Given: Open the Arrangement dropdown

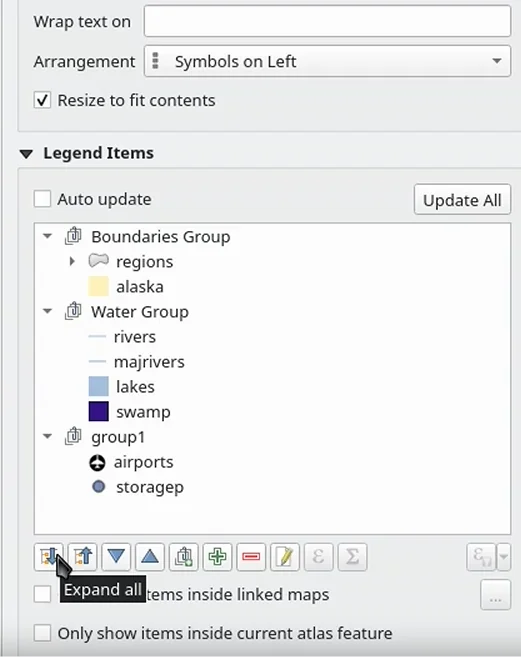Looking at the screenshot, I should [x=327, y=61].
